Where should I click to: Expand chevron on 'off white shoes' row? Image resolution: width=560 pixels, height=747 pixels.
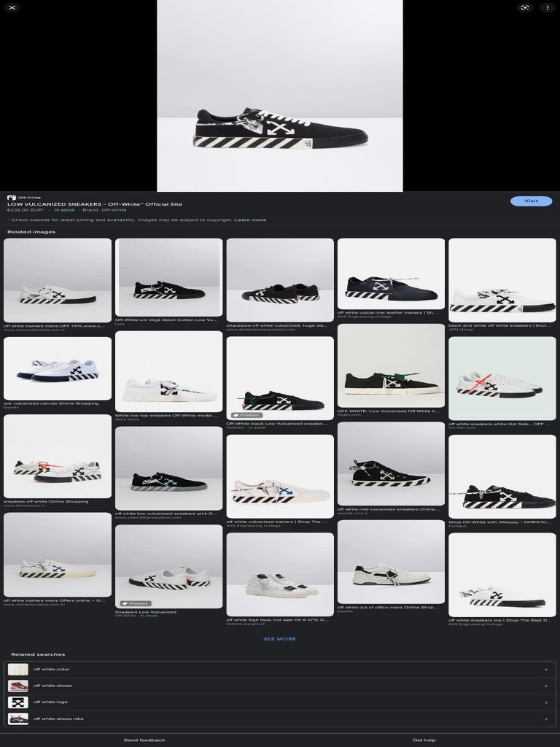546,686
